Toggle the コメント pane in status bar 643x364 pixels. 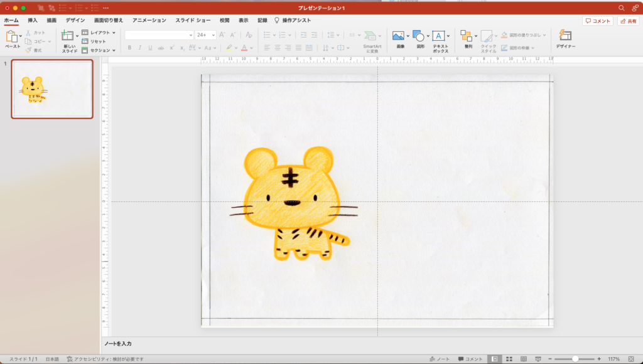click(x=470, y=359)
